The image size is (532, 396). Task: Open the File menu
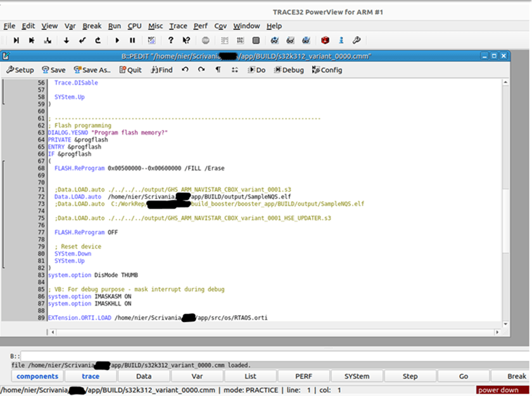point(9,26)
